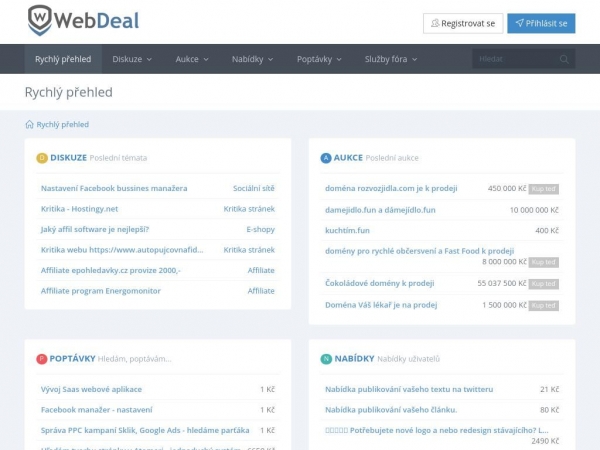Viewport: 600px width, 450px height.
Task: Open request Vývoj Saas webové aplikace
Action: tap(91, 389)
